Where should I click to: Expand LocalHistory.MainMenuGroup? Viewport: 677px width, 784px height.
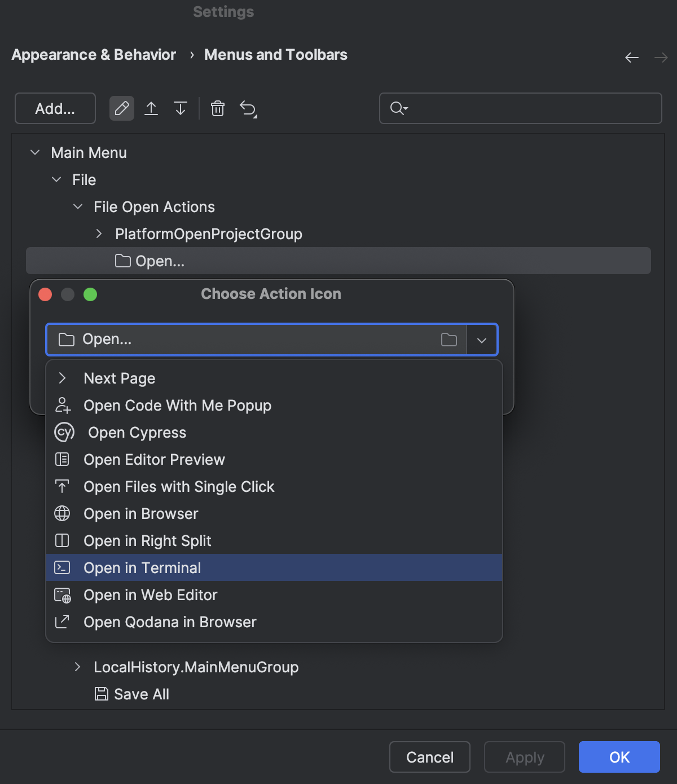pos(77,667)
